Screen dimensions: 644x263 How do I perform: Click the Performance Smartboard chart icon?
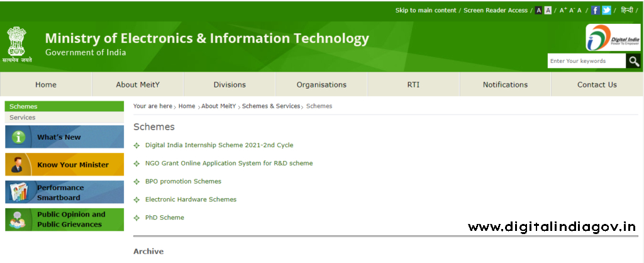coord(19,192)
